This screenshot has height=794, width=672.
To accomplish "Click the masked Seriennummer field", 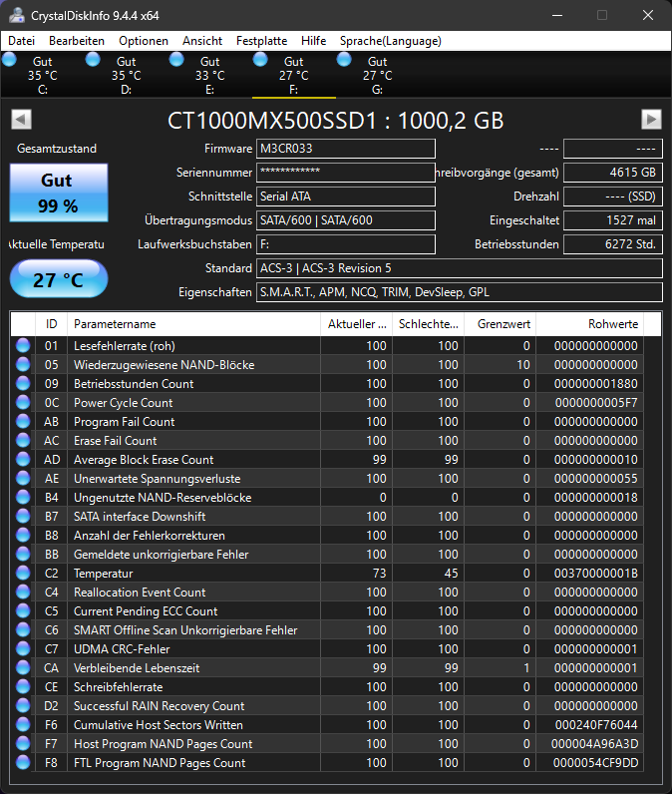I will 346,173.
